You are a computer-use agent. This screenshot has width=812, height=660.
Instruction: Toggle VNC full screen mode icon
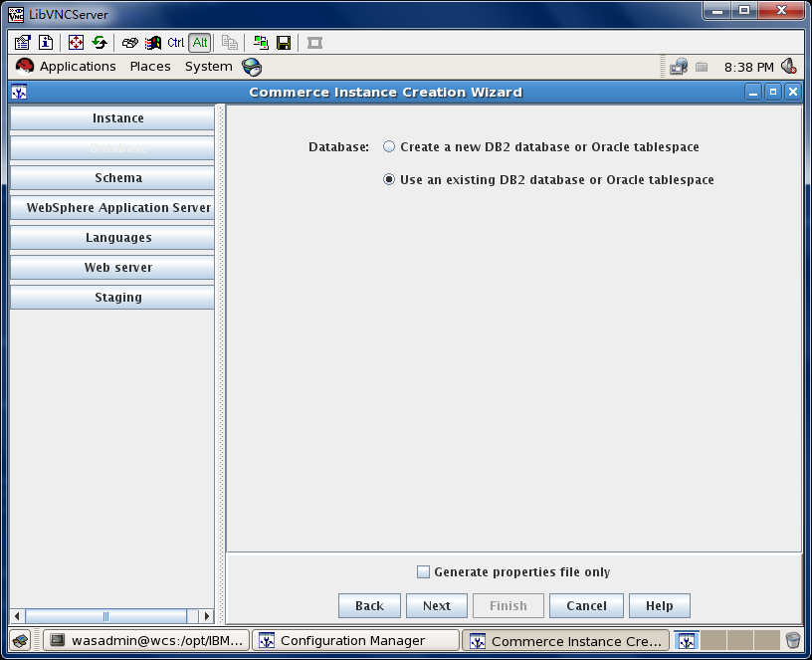coord(76,43)
